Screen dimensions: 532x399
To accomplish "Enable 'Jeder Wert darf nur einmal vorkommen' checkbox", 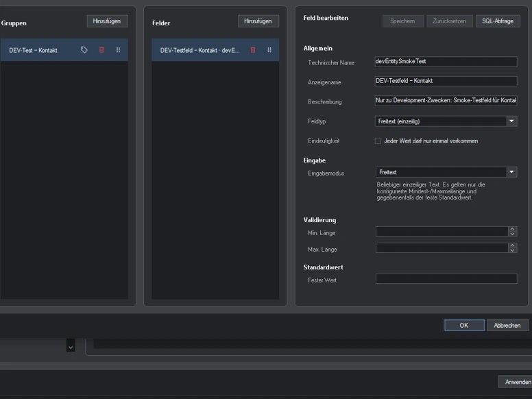I will tap(378, 141).
